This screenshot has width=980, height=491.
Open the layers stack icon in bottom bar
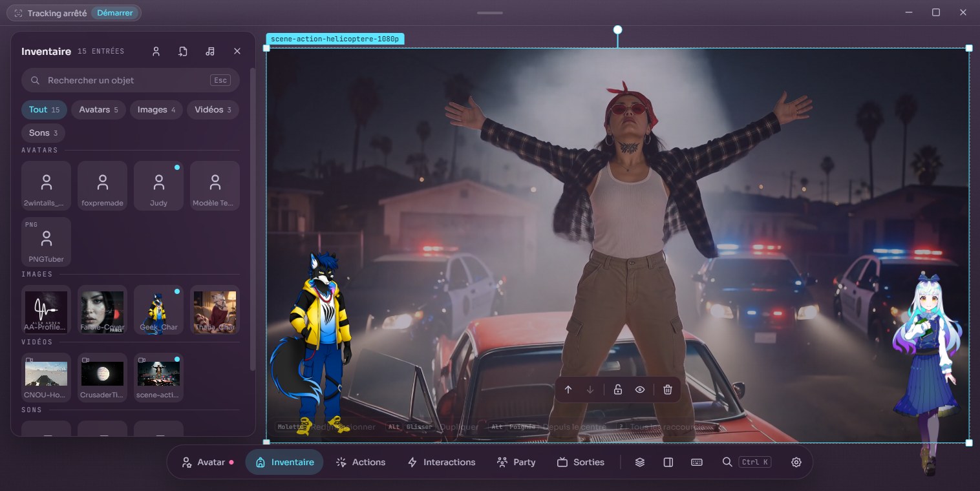pyautogui.click(x=640, y=462)
